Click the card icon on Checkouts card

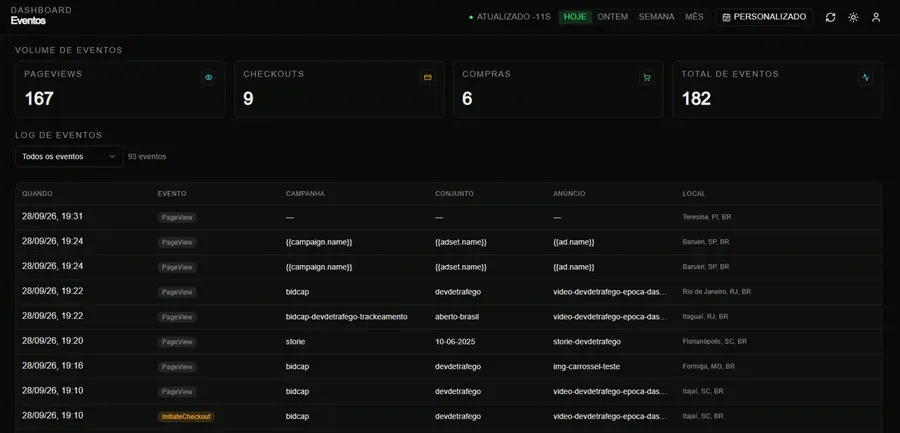pos(427,78)
